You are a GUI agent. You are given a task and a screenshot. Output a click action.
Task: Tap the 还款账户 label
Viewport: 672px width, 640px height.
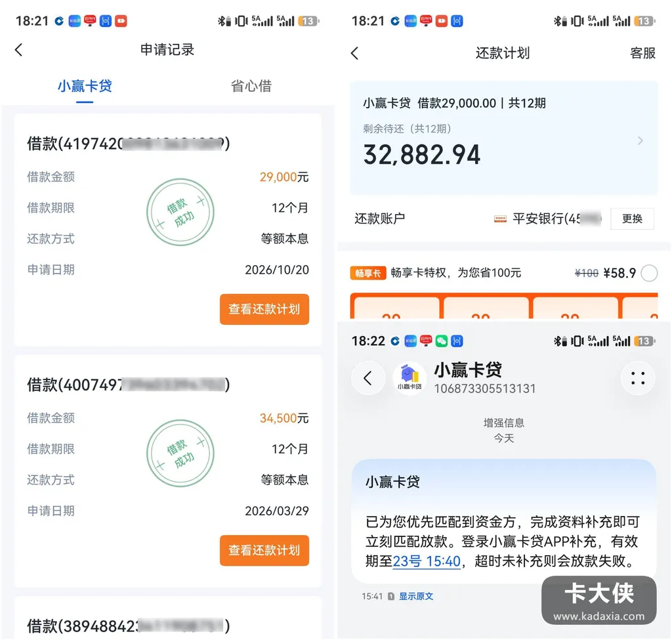(x=380, y=219)
